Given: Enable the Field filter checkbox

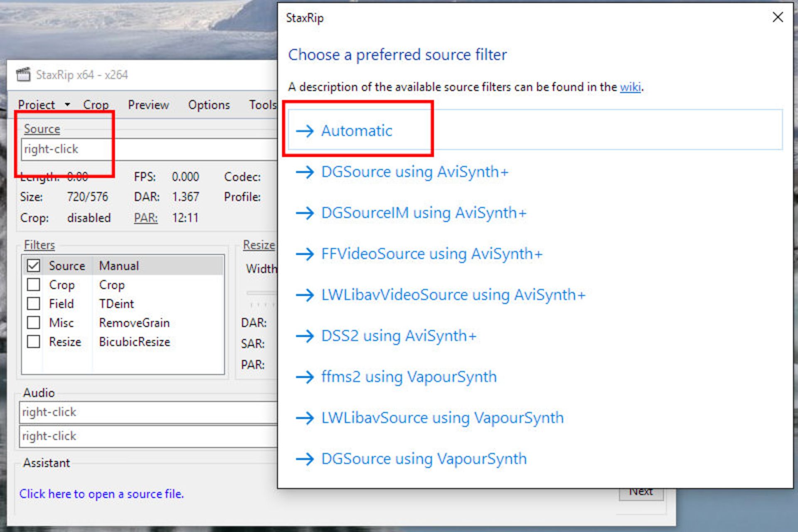Looking at the screenshot, I should [x=33, y=303].
